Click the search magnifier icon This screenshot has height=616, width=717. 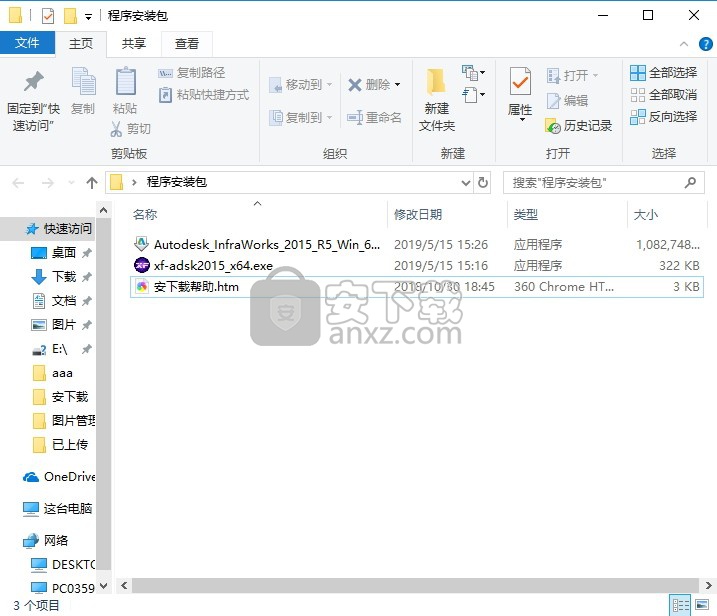click(x=690, y=183)
